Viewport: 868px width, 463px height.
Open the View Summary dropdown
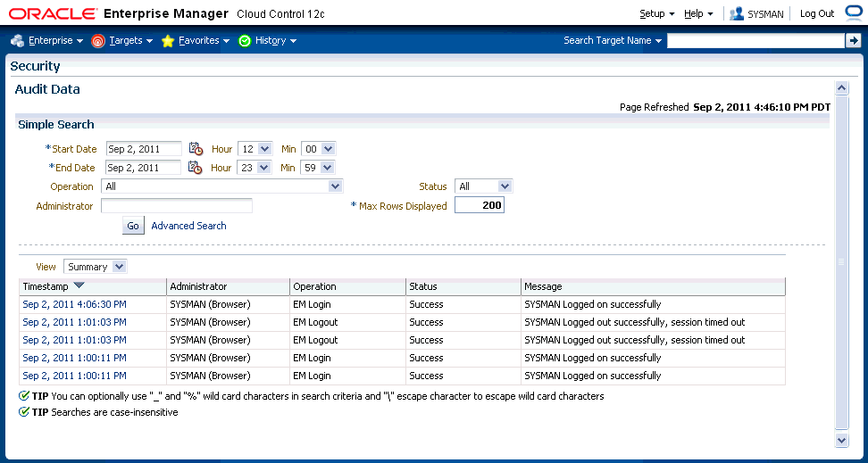click(x=96, y=267)
